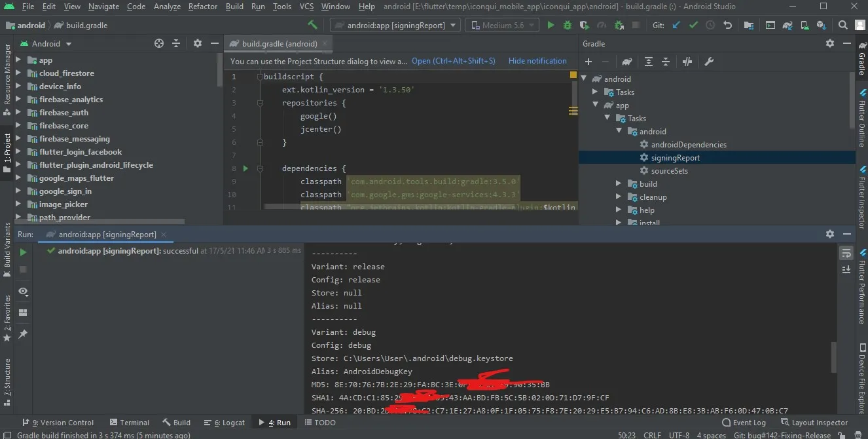The height and width of the screenshot is (439, 868).
Task: Toggle the pin tab icon in Run panel
Action: tap(23, 334)
